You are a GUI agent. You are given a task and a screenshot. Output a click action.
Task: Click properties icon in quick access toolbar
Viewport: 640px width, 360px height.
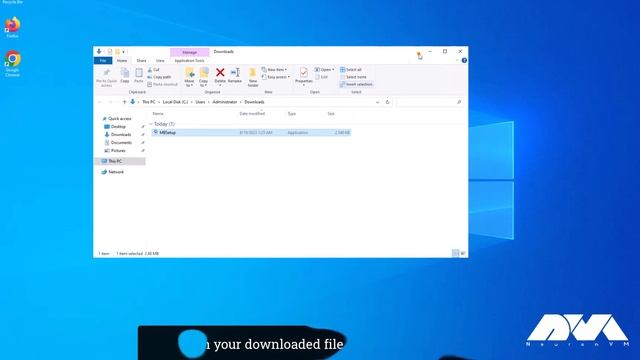pos(109,52)
